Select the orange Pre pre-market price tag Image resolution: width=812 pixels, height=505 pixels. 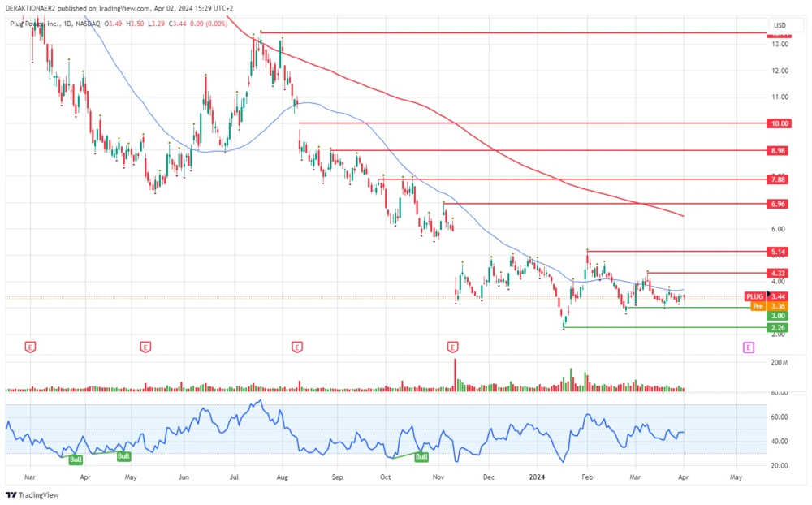pos(758,306)
